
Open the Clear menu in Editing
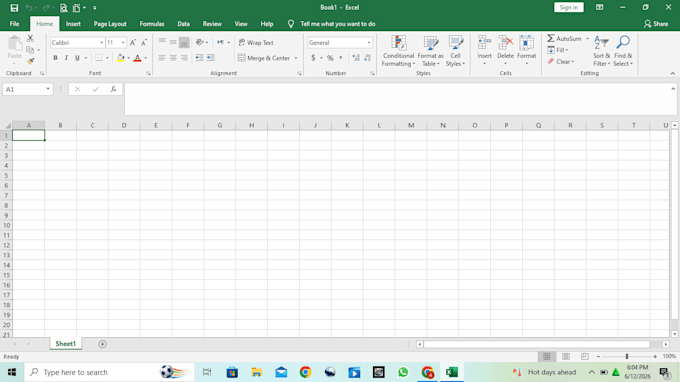pyautogui.click(x=561, y=62)
